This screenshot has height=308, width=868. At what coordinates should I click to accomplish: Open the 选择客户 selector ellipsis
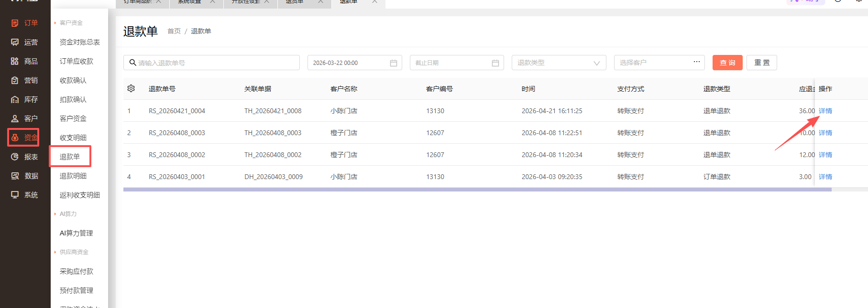point(697,62)
